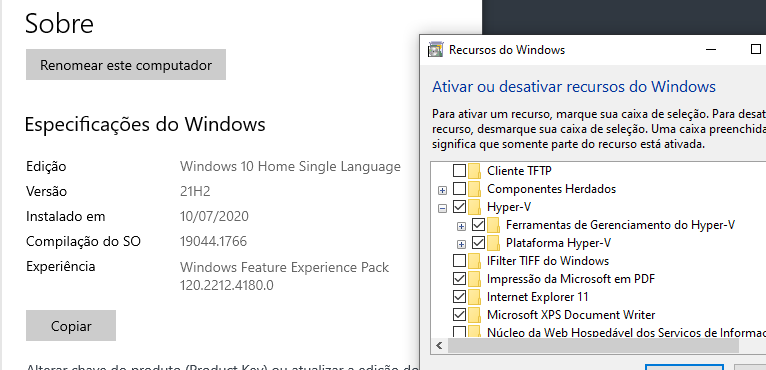Click Ativar ou desativar recursos do Windows heading
This screenshot has width=766, height=370.
click(x=574, y=87)
